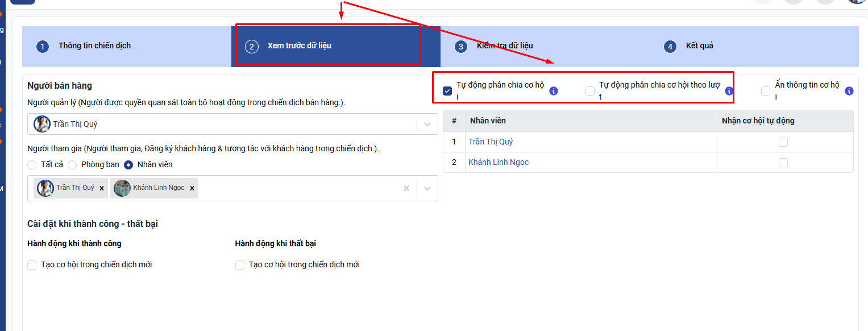The width and height of the screenshot is (868, 331).
Task: Tick auto-receive checkbox for Trần Thị Quý row
Action: [x=783, y=142]
